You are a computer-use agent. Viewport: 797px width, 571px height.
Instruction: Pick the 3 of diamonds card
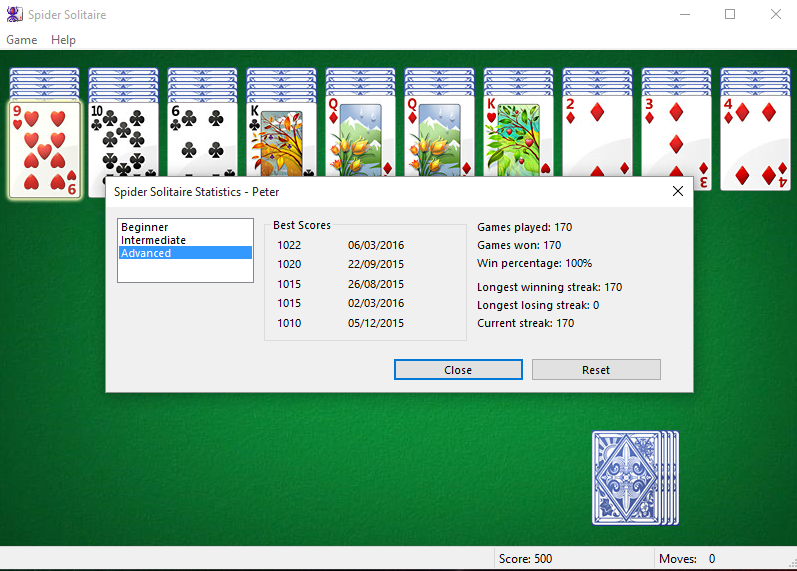click(676, 140)
